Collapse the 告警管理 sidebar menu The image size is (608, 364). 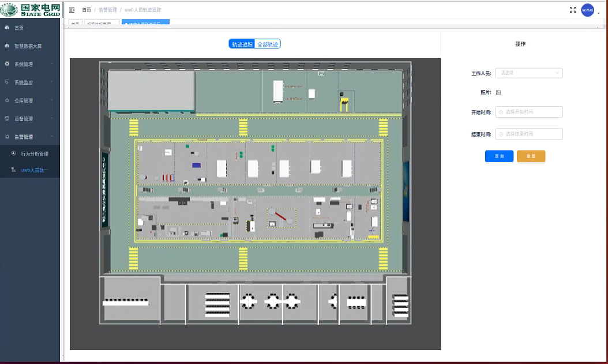click(x=29, y=137)
